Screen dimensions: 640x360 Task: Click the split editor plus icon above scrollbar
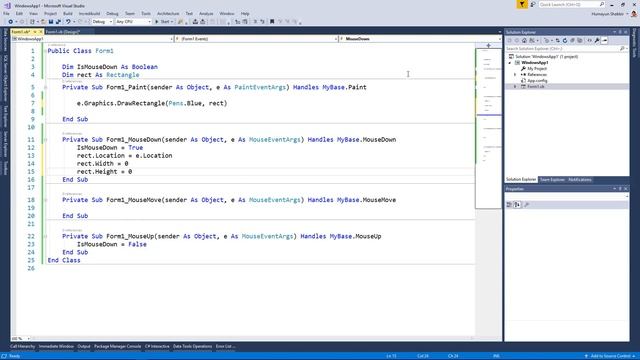point(488,45)
